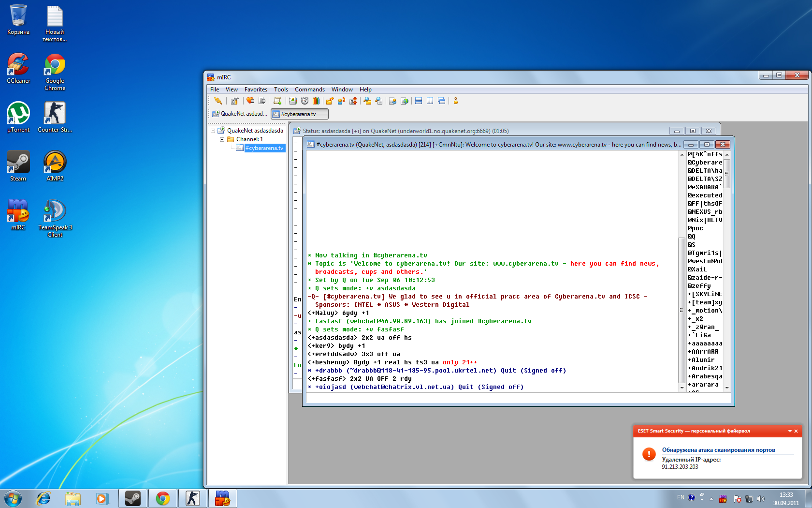Open AIMP2 desktop shortcut
This screenshot has width=812, height=508.
point(55,166)
